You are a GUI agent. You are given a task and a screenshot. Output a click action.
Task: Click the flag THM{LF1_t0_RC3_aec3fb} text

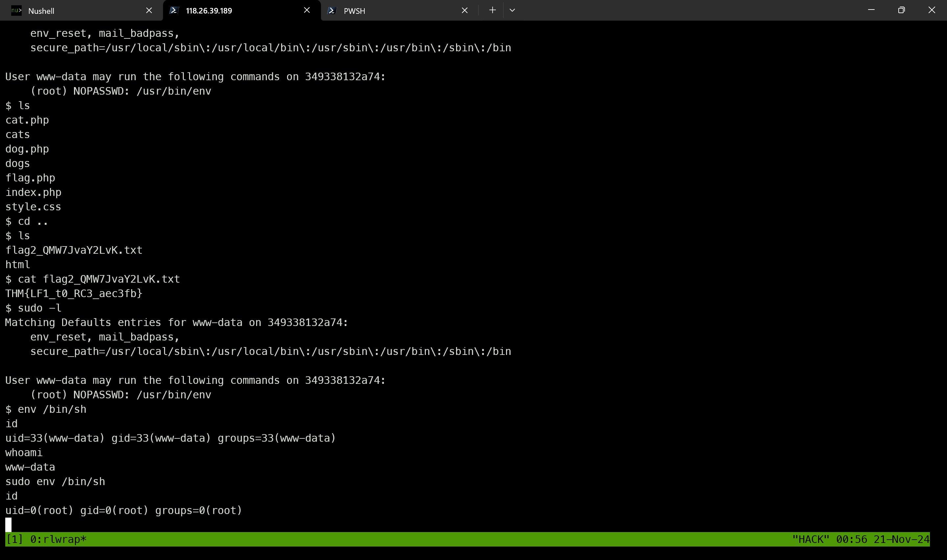[74, 293]
